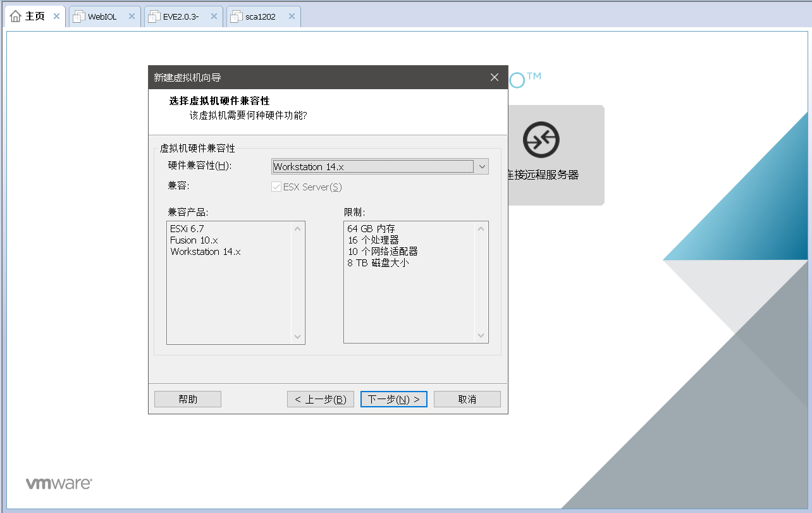Click the connect remote server icon
The height and width of the screenshot is (513, 812).
click(541, 140)
